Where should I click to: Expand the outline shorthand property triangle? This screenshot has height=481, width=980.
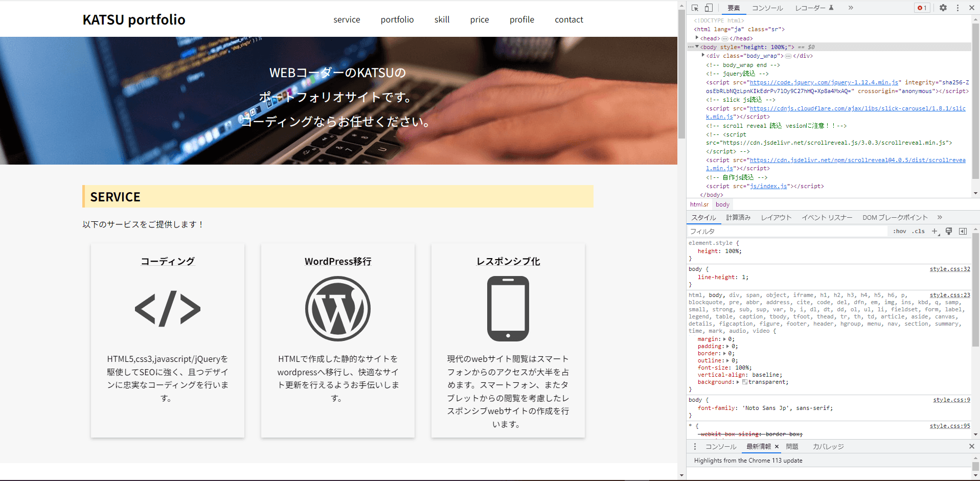[x=727, y=360]
